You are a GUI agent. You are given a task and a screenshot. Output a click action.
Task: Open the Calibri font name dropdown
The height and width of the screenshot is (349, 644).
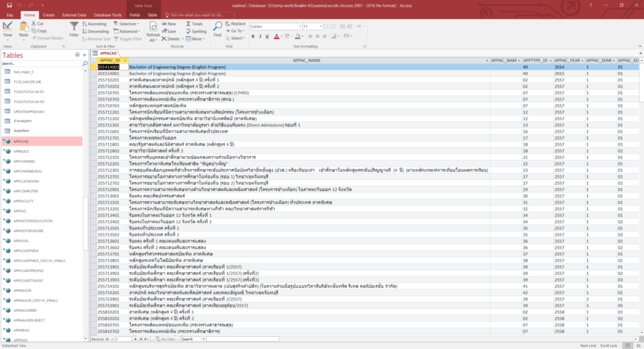pyautogui.click(x=299, y=27)
